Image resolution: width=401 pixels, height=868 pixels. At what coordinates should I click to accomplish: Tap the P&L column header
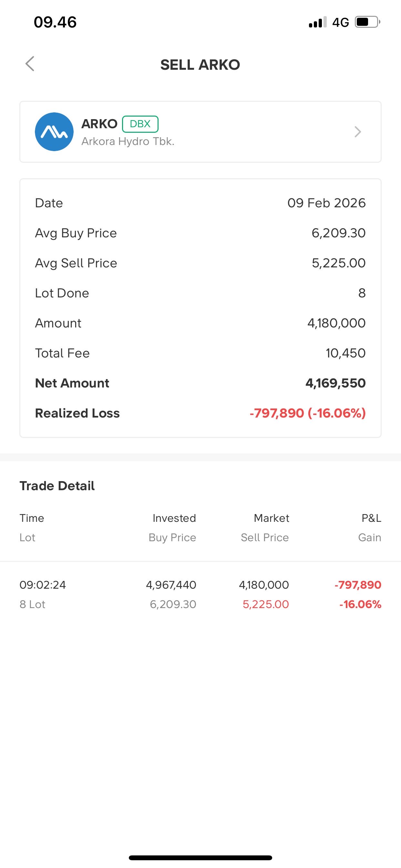pos(371,518)
